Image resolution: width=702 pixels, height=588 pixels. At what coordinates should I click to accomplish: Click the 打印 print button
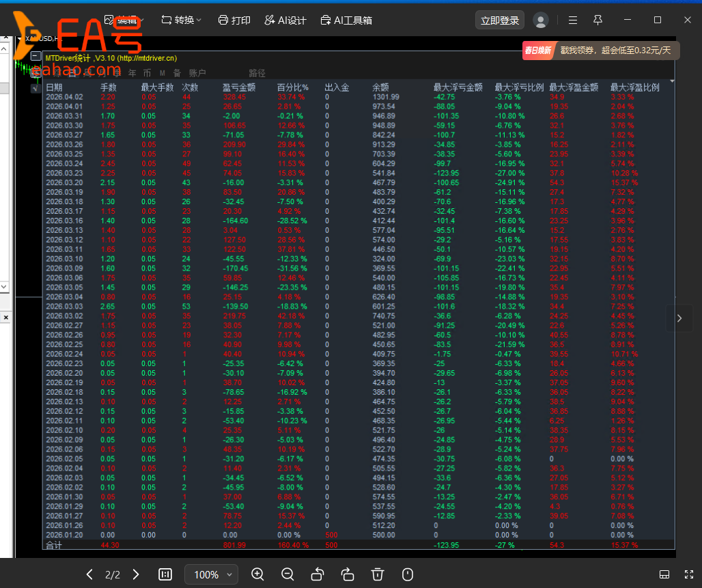[234, 20]
